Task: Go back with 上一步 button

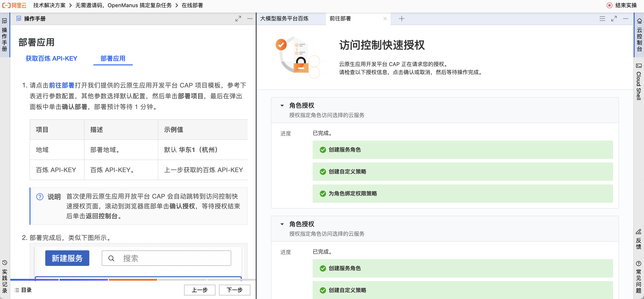Action: click(200, 290)
